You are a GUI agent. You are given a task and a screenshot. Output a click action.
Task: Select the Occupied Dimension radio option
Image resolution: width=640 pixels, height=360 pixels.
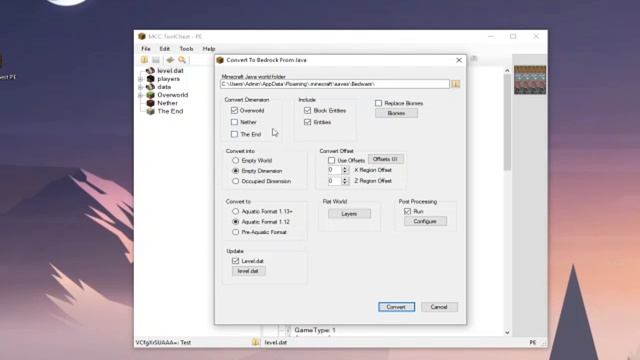[236, 181]
